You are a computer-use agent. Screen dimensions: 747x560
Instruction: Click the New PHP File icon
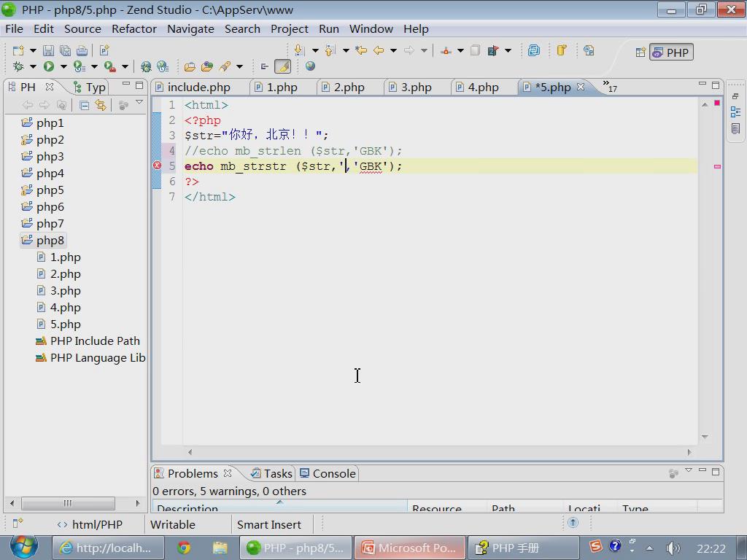tap(104, 50)
